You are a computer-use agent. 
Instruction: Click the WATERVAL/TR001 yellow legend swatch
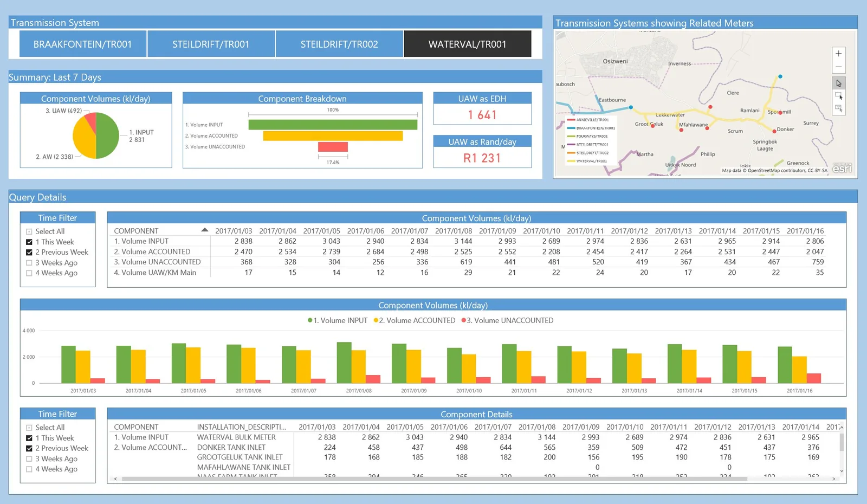pyautogui.click(x=571, y=161)
